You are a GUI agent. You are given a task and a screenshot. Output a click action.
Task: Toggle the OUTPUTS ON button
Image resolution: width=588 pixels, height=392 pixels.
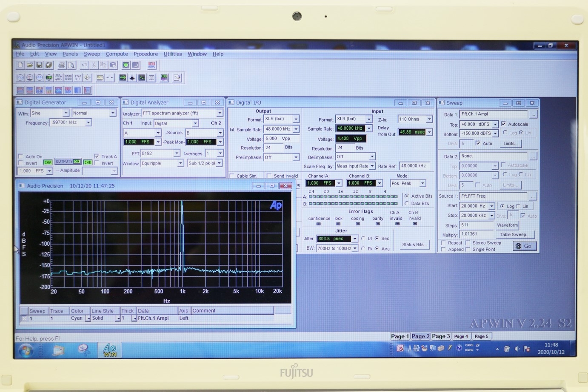coord(68,162)
